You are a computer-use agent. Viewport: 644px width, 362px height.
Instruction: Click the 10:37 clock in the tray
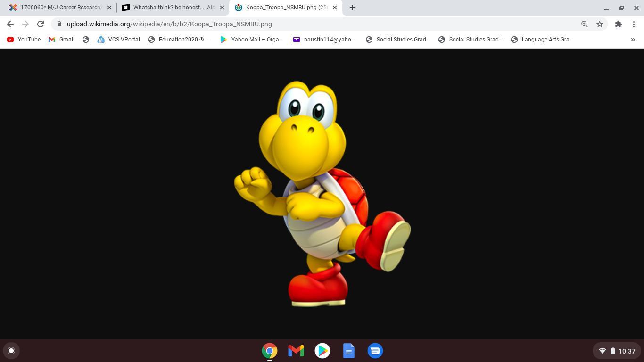[x=627, y=351]
